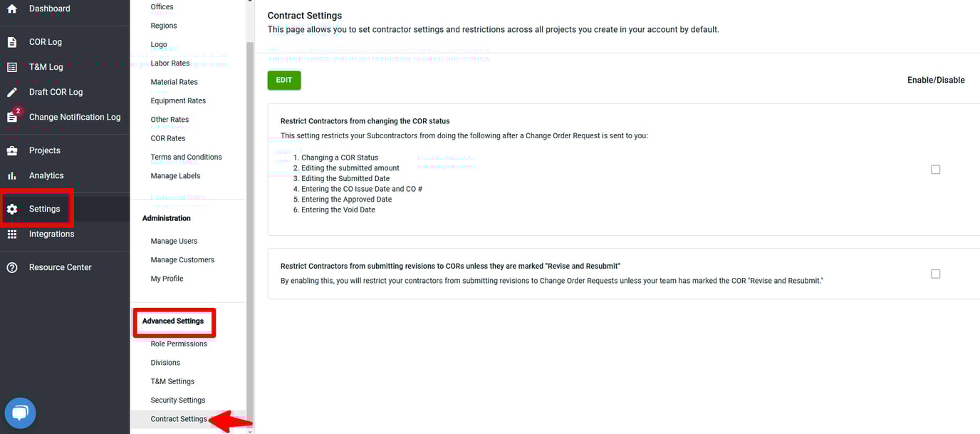Click the T&M Log list icon

click(12, 67)
